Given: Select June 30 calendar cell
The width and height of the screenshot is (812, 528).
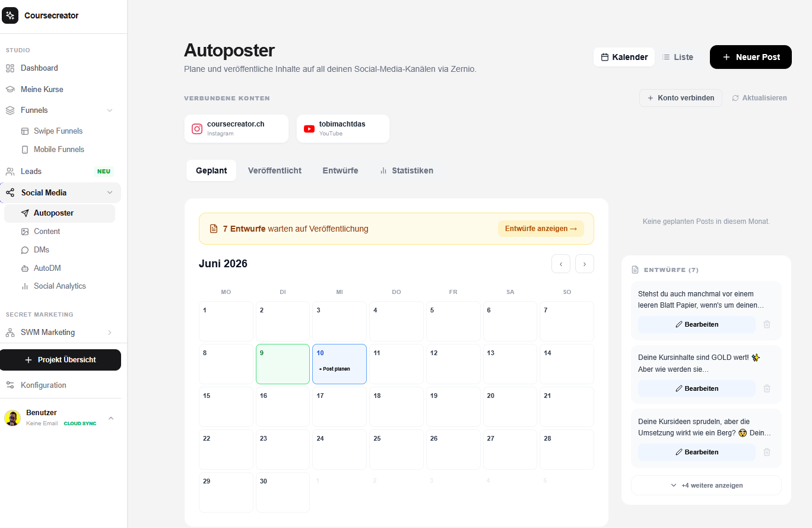Looking at the screenshot, I should point(283,492).
